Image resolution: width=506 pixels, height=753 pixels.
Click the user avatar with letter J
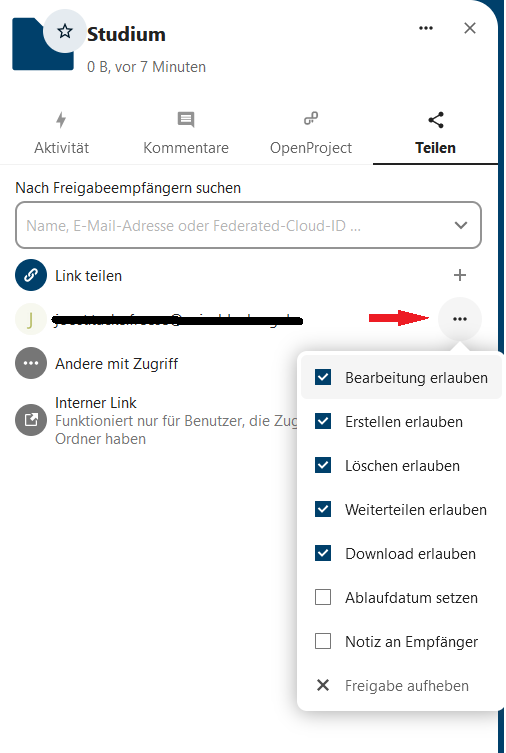[x=31, y=319]
